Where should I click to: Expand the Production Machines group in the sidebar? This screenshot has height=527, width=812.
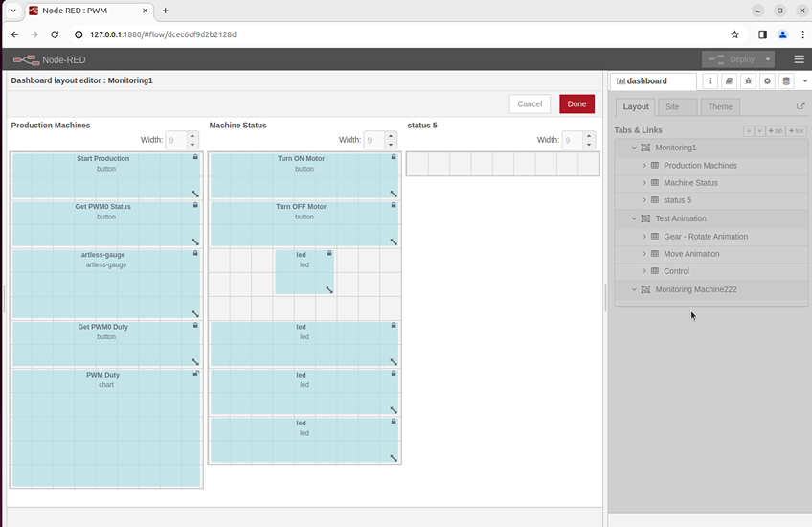pos(644,166)
